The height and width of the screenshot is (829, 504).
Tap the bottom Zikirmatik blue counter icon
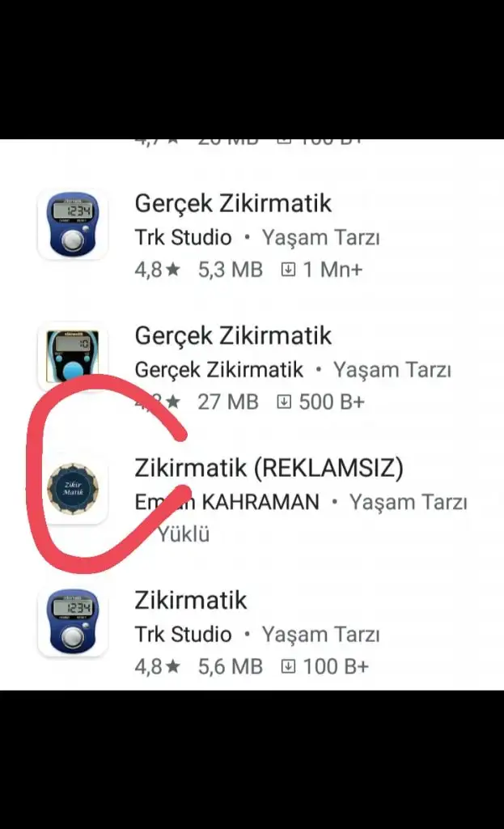(73, 621)
